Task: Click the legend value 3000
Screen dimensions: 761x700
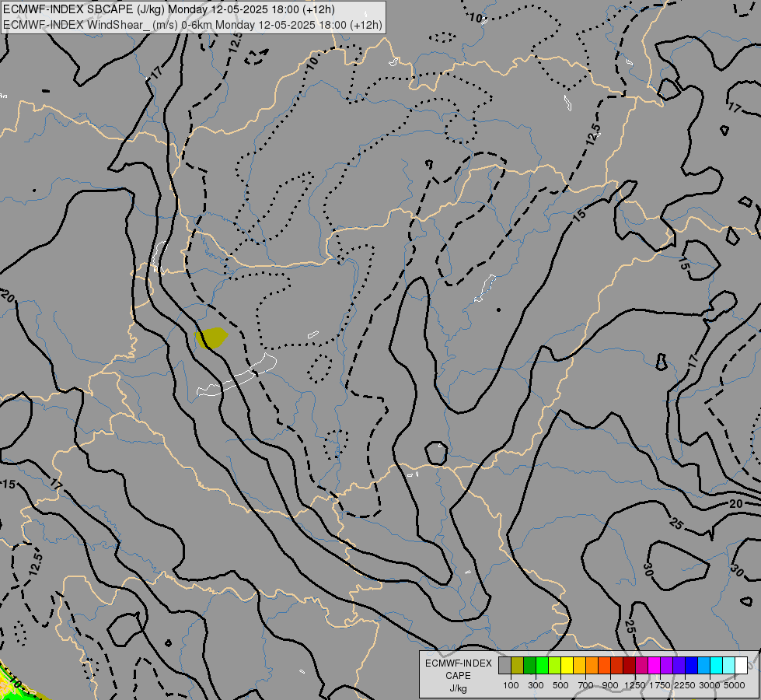Action: coord(710,685)
